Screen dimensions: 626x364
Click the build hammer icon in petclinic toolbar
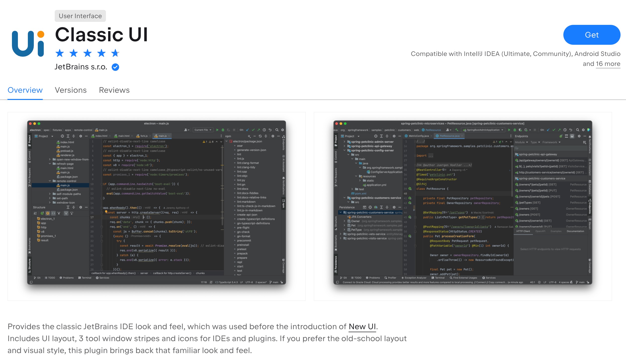pyautogui.click(x=457, y=130)
